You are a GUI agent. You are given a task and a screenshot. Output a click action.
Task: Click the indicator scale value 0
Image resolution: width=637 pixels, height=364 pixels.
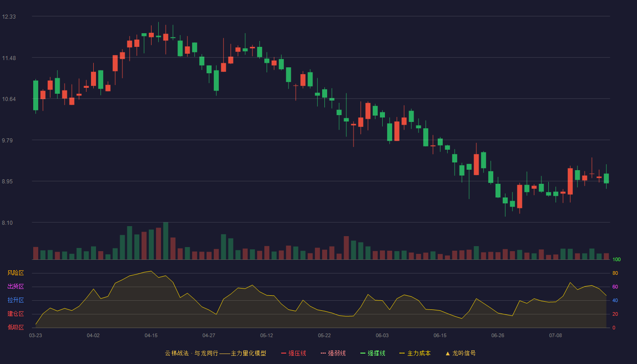tap(614, 328)
